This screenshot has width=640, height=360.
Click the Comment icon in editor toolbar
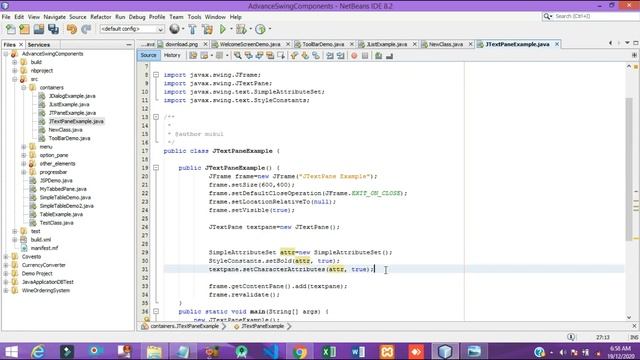tap(378, 56)
